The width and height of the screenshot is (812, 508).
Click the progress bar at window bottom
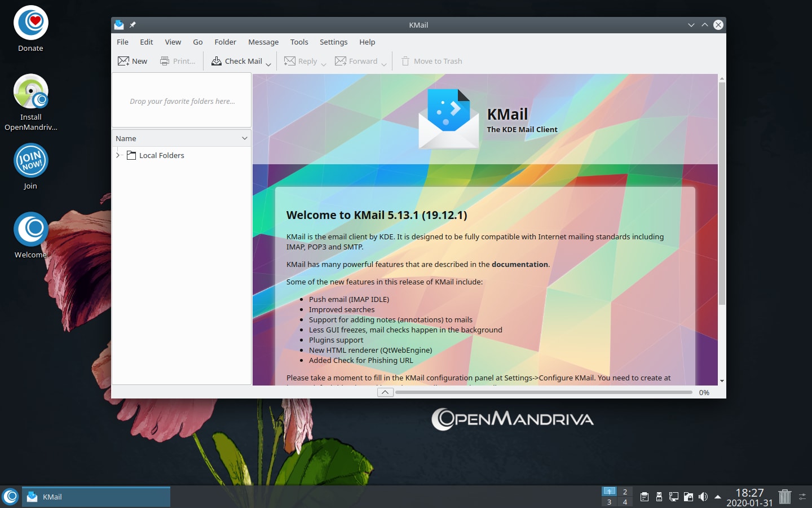(x=544, y=392)
